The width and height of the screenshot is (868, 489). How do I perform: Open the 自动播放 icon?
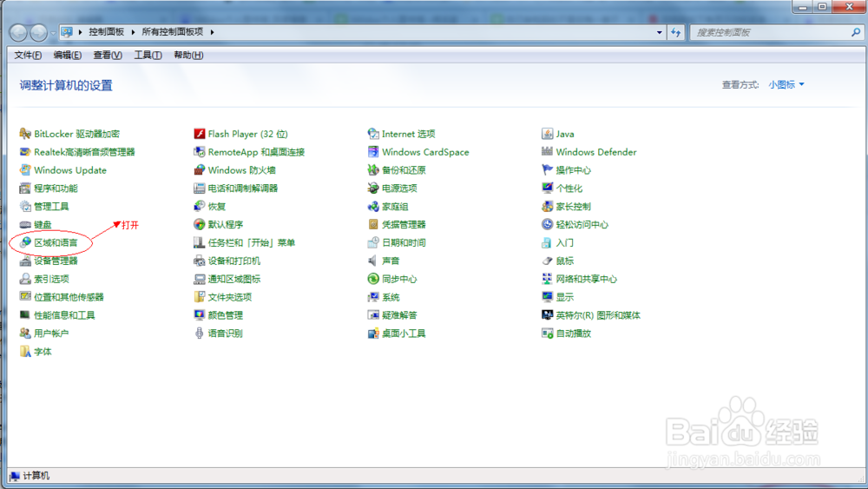point(547,333)
